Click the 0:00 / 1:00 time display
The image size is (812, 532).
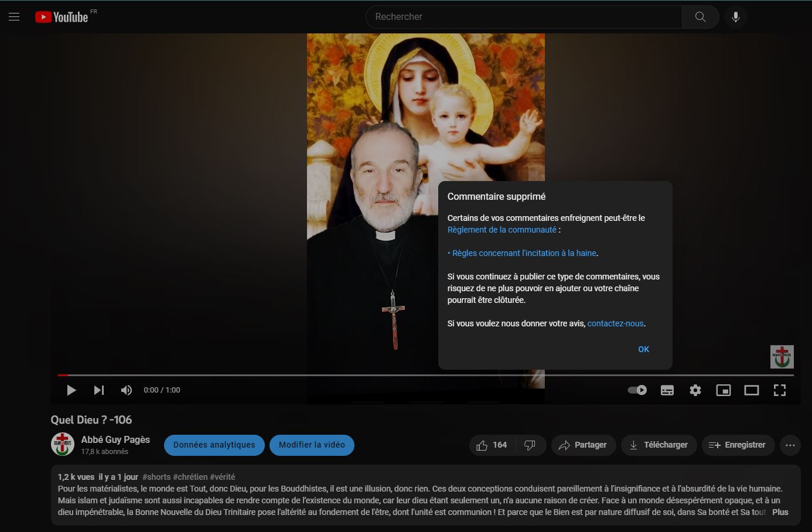click(162, 390)
